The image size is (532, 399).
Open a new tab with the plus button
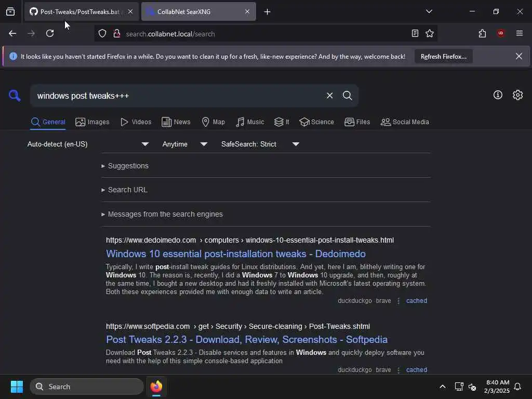[x=267, y=12]
